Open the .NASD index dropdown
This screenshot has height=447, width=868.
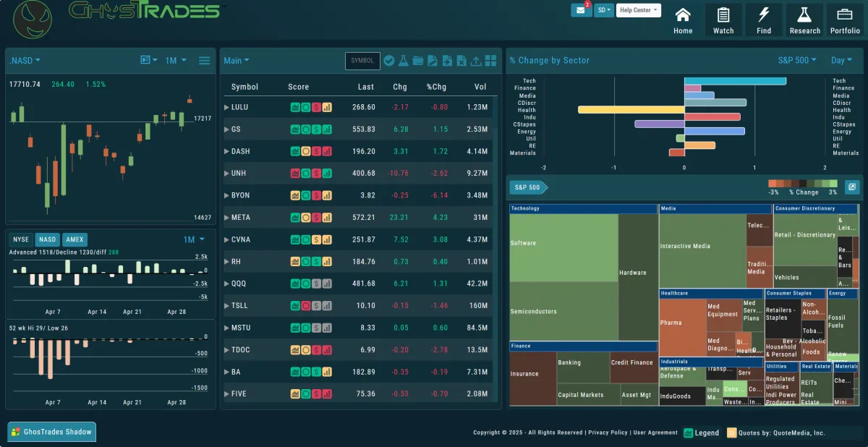click(25, 61)
